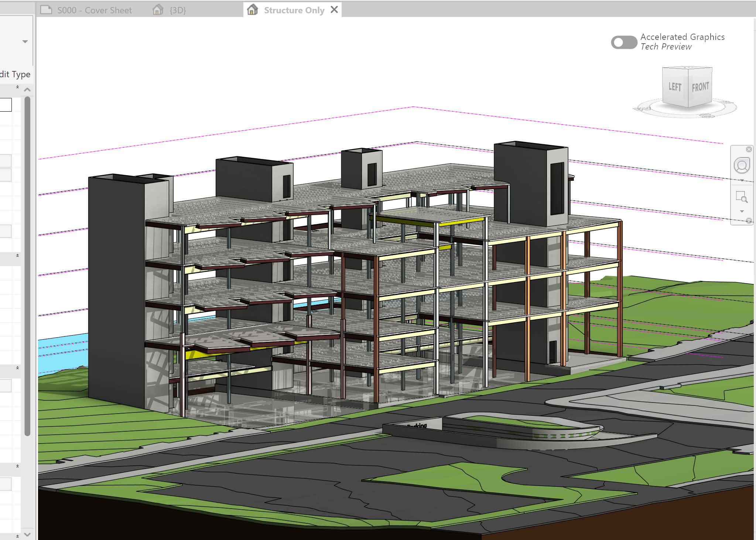
Task: Enable the Accelerated Graphics Tech Preview toggle
Action: [x=624, y=42]
